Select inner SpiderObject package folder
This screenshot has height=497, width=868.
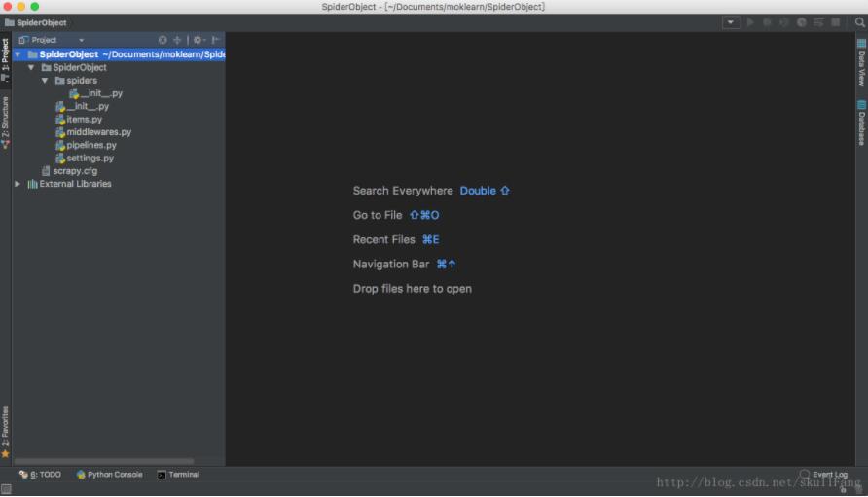pos(74,67)
